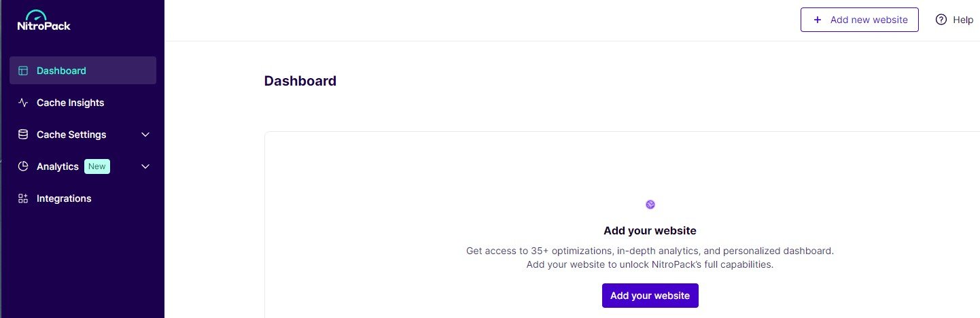Select the Analytics menu label

(x=58, y=166)
